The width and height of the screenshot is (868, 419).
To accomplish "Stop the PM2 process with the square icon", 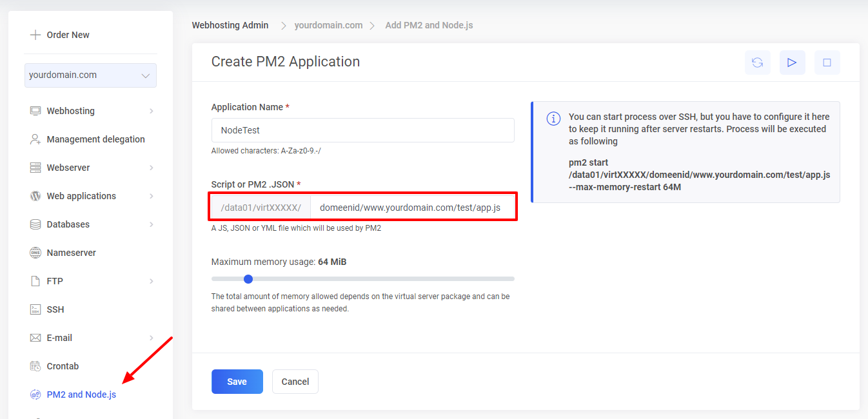I will [x=827, y=62].
